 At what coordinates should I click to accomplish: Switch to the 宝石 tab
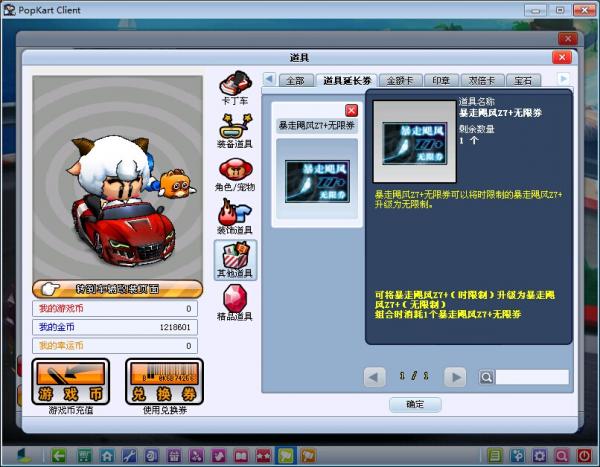pos(523,80)
